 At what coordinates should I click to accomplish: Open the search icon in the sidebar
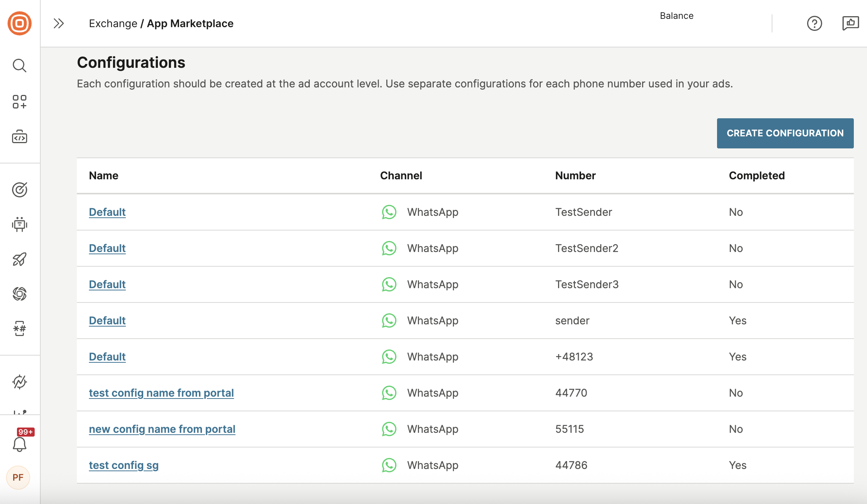tap(19, 66)
